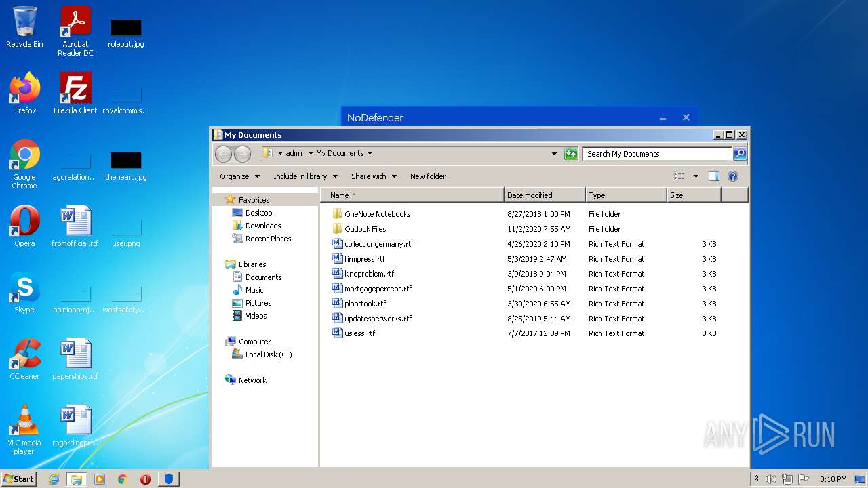Select the planttook.rtf file
This screenshot has width=868, height=488.
pos(366,304)
